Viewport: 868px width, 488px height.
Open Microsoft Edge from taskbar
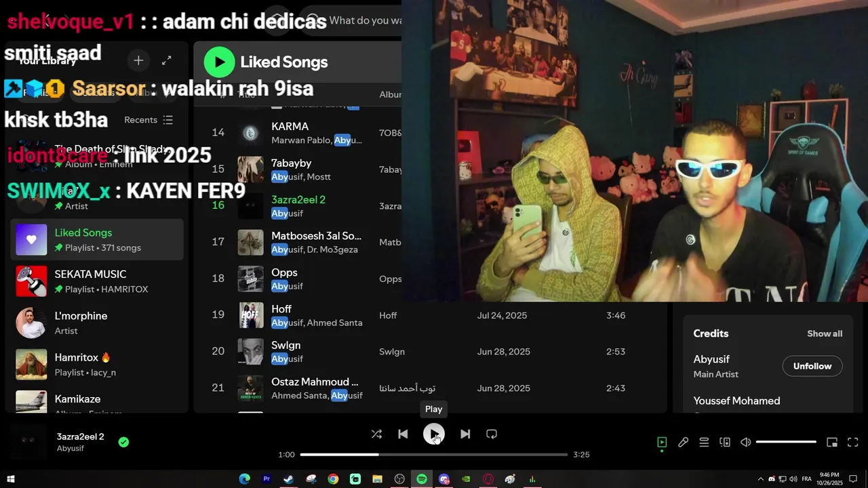tap(244, 479)
